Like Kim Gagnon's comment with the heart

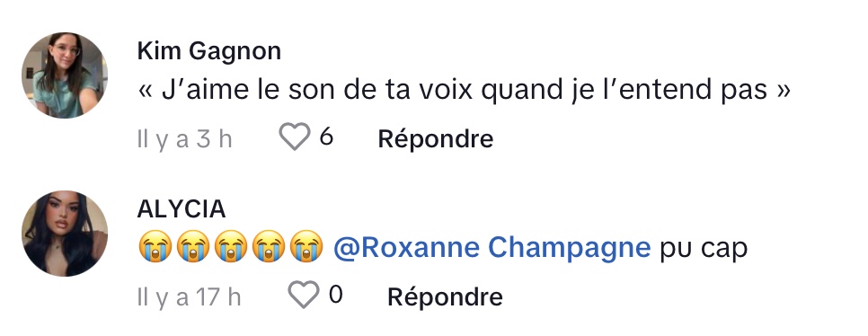pos(294,137)
